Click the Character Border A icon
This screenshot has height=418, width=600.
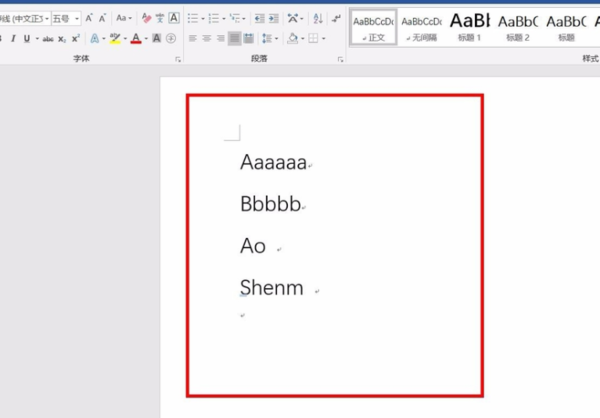(x=174, y=18)
